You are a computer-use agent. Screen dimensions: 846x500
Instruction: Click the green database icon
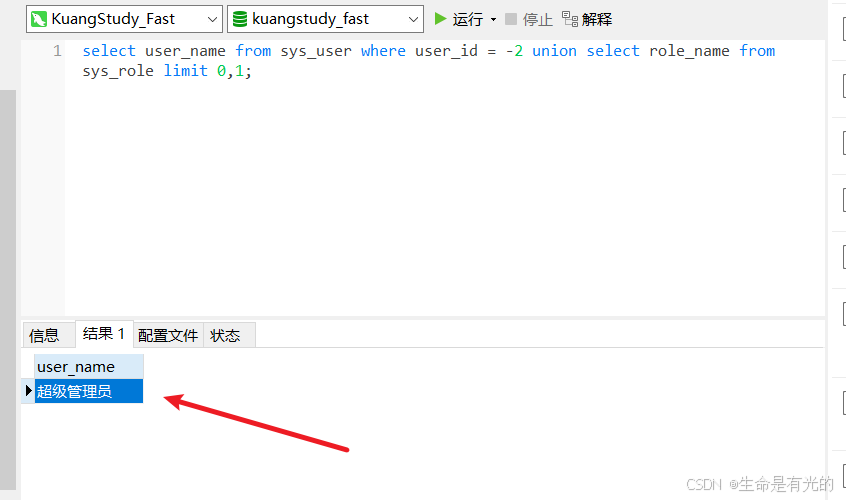[240, 19]
